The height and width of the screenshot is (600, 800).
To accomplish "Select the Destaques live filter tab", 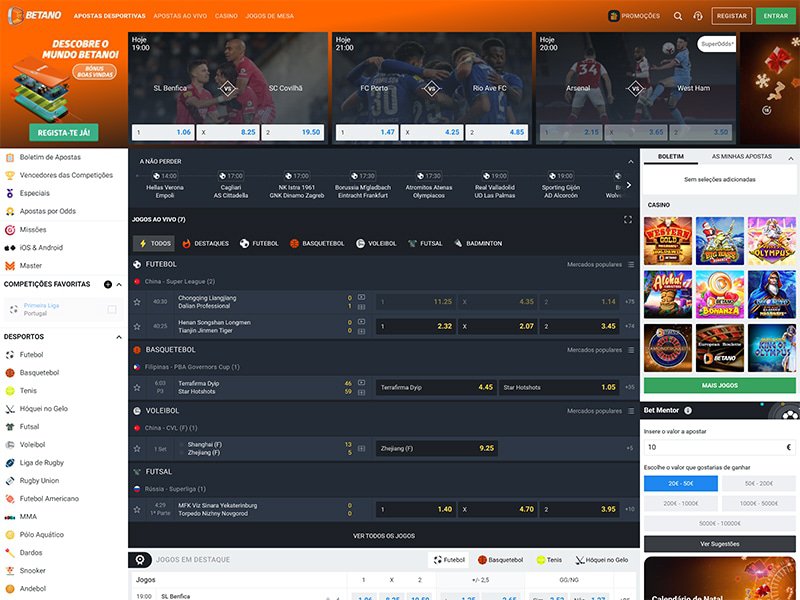I will tap(206, 243).
